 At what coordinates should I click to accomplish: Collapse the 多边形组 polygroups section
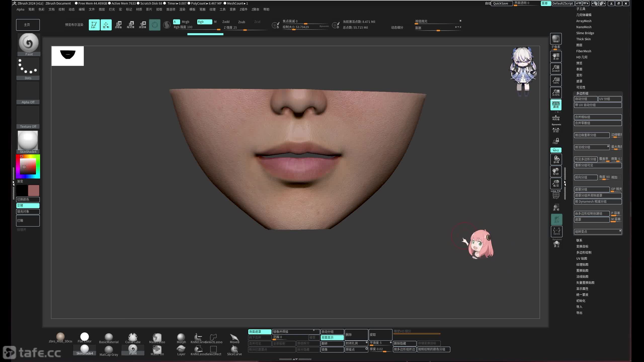(582, 93)
